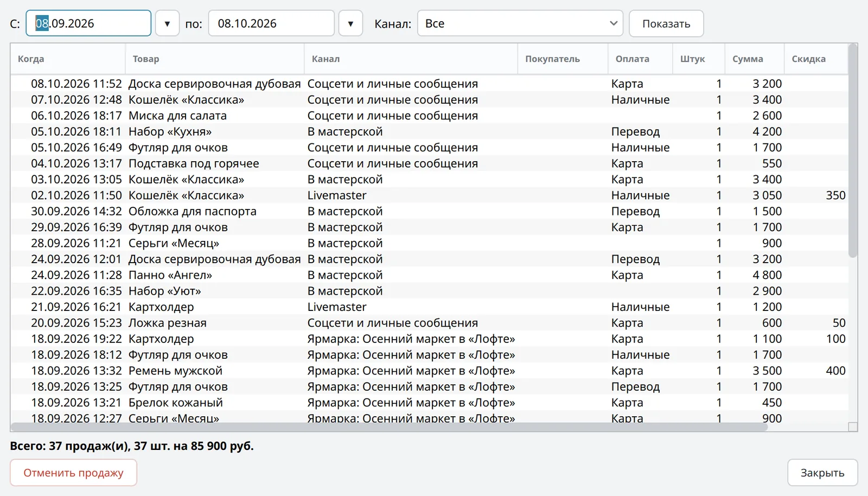Select the row dated 07.10.2026 12:48
The image size is (868, 496).
pyautogui.click(x=429, y=100)
